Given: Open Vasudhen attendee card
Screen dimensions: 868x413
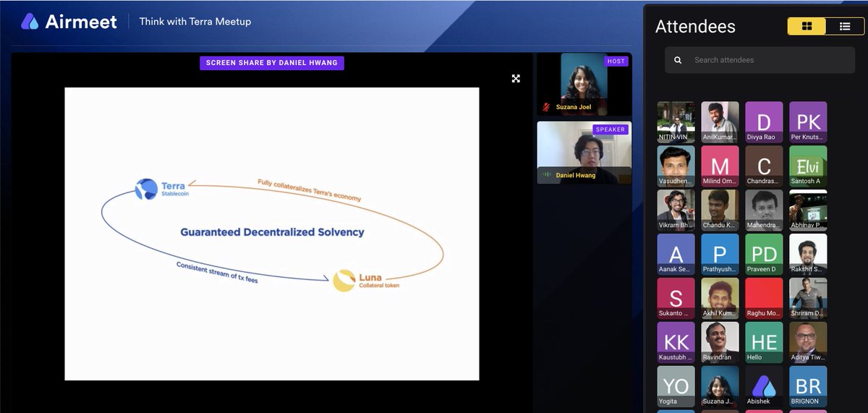Looking at the screenshot, I should coord(676,166).
